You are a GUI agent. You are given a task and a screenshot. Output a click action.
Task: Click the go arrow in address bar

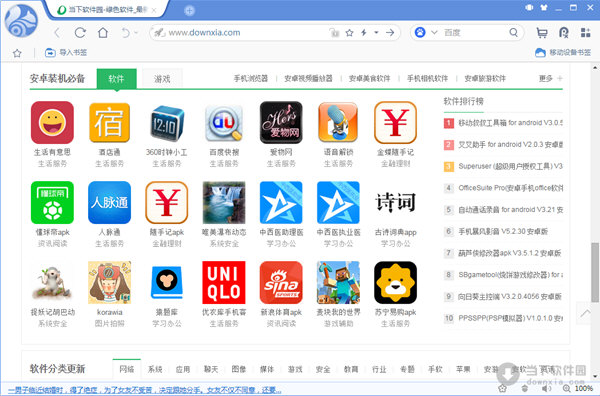[390, 33]
